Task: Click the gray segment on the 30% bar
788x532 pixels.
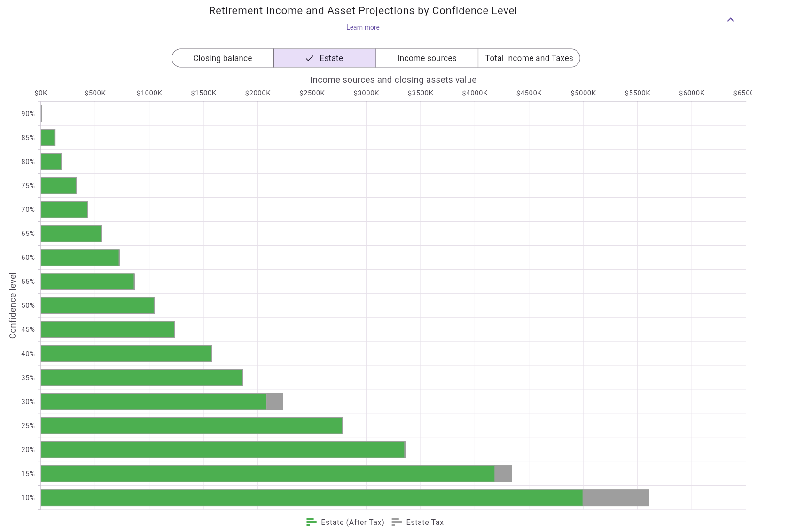Action: point(274,401)
